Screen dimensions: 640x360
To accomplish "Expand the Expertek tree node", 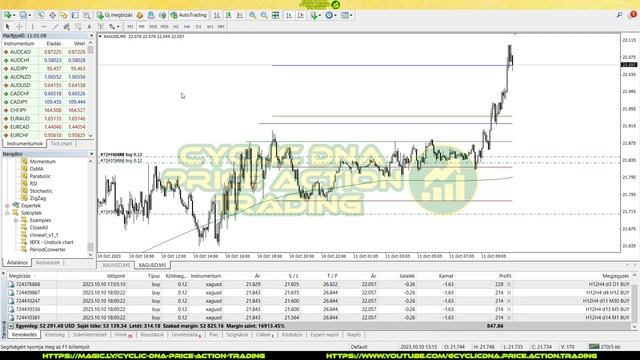I will click(x=7, y=206).
